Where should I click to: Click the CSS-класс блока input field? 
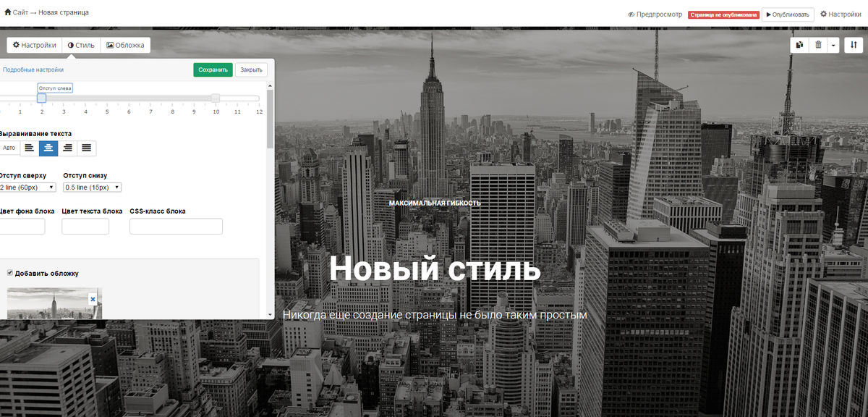176,227
